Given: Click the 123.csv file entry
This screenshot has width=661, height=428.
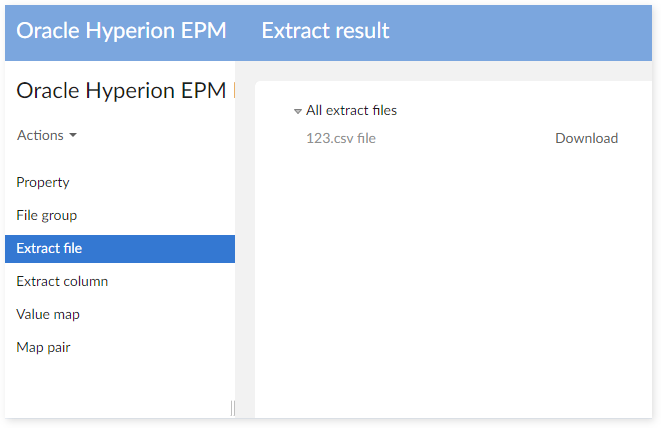Looking at the screenshot, I should 341,138.
